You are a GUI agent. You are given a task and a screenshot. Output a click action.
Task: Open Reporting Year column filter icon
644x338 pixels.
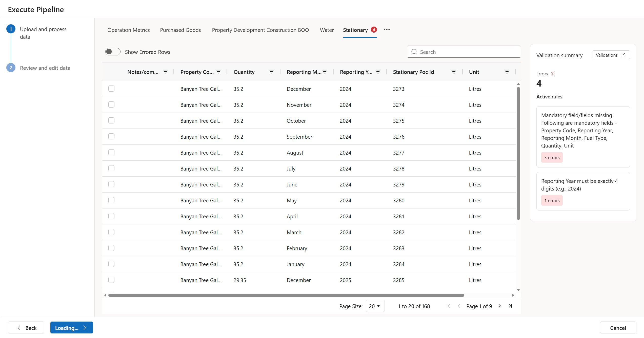tap(378, 72)
